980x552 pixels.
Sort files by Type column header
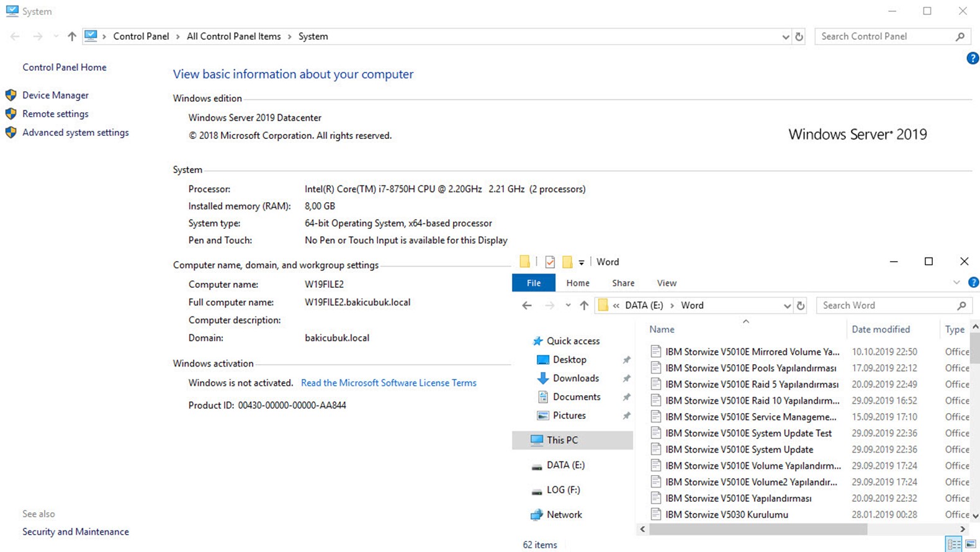(955, 329)
